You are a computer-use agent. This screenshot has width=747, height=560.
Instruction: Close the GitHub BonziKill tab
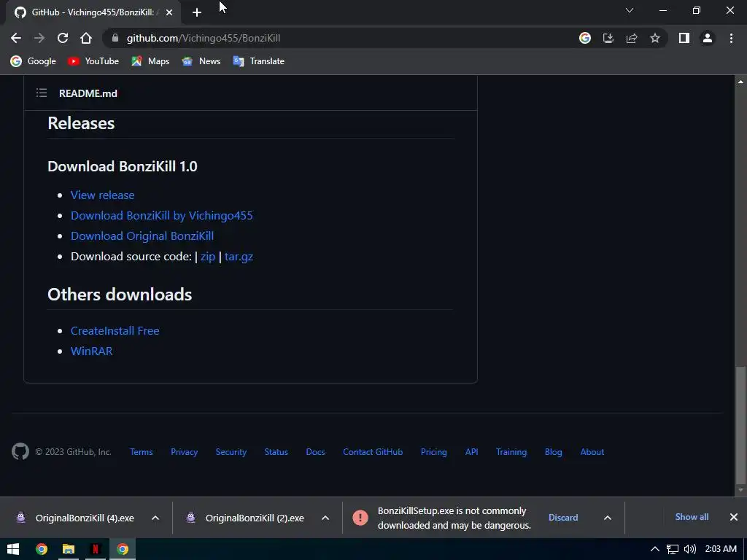pos(169,12)
